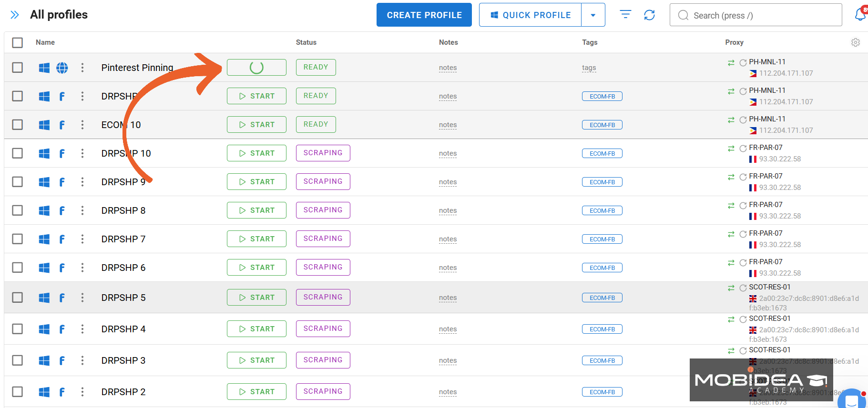Edit notes for DRPSHP 4 profile
The width and height of the screenshot is (868, 408).
point(448,329)
